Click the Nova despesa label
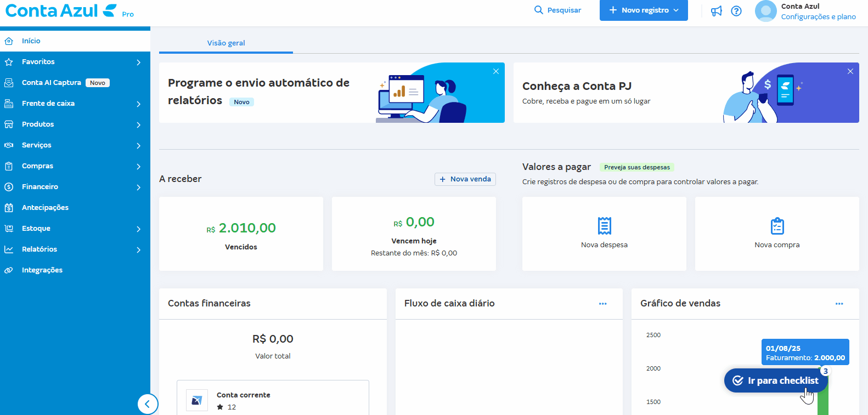Screen dimensions: 868x415 pos(604,245)
